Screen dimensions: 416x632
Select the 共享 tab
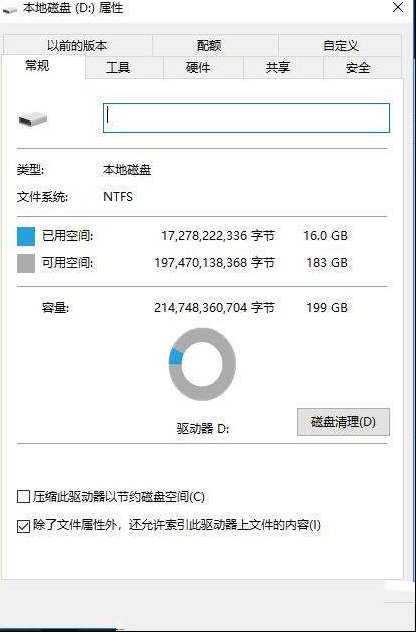pyautogui.click(x=278, y=67)
